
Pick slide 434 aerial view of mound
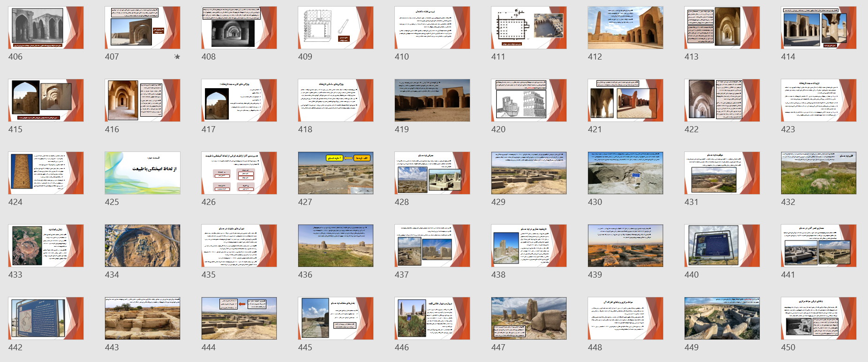143,246
